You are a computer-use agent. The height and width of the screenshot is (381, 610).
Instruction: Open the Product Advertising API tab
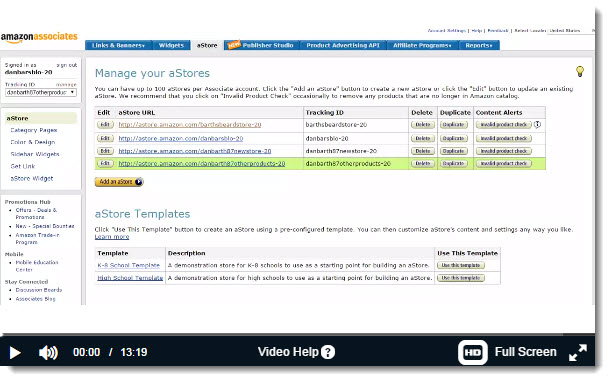point(343,46)
